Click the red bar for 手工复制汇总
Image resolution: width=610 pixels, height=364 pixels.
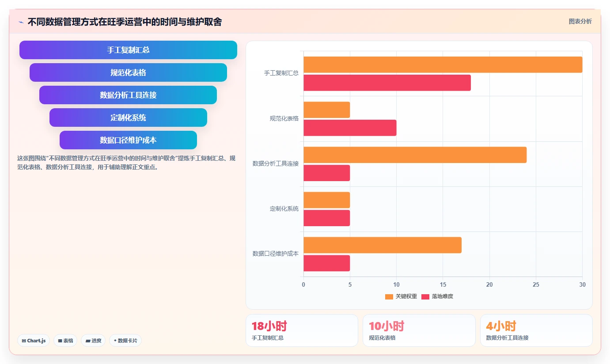387,83
